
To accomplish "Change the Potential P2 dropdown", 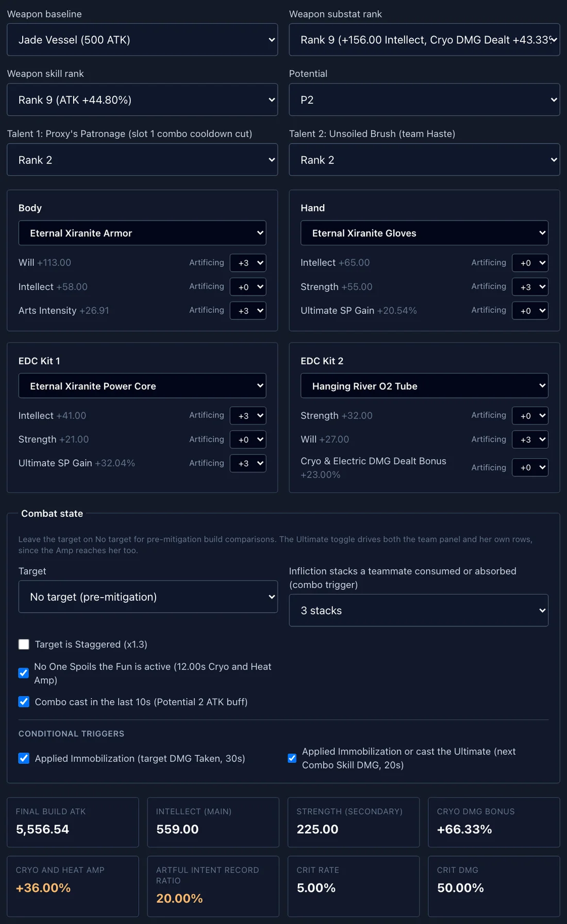I will [424, 100].
